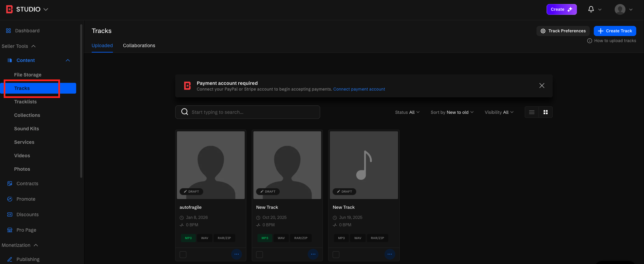Open more options for autofragile track
This screenshot has height=264, width=644.
pos(237,254)
